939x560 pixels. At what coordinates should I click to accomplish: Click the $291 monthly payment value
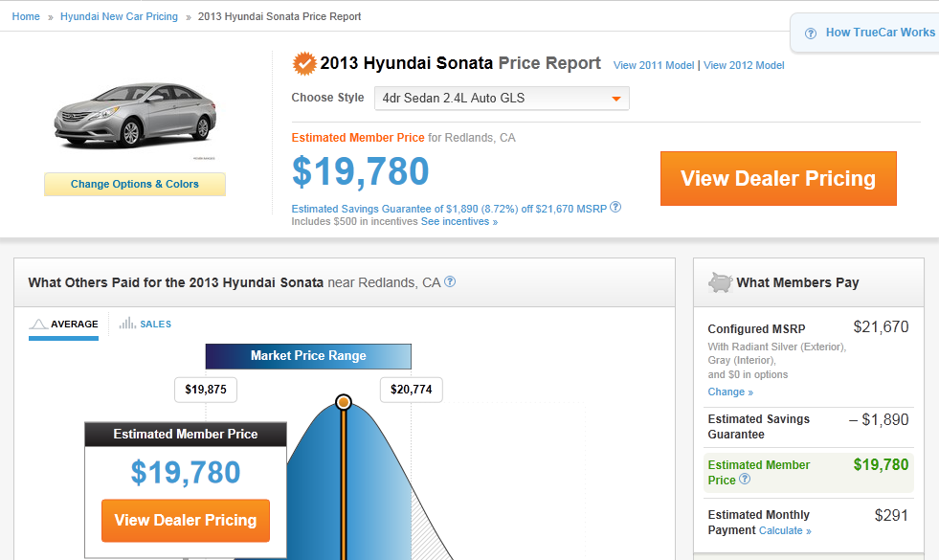click(x=891, y=515)
